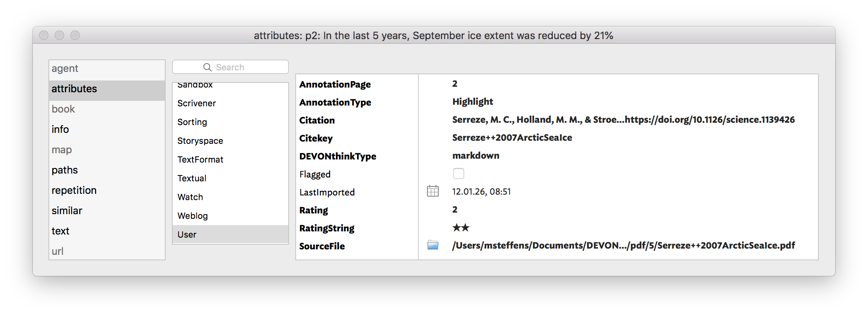Select the text tab in sidebar
The height and width of the screenshot is (315, 868).
pyautogui.click(x=60, y=231)
